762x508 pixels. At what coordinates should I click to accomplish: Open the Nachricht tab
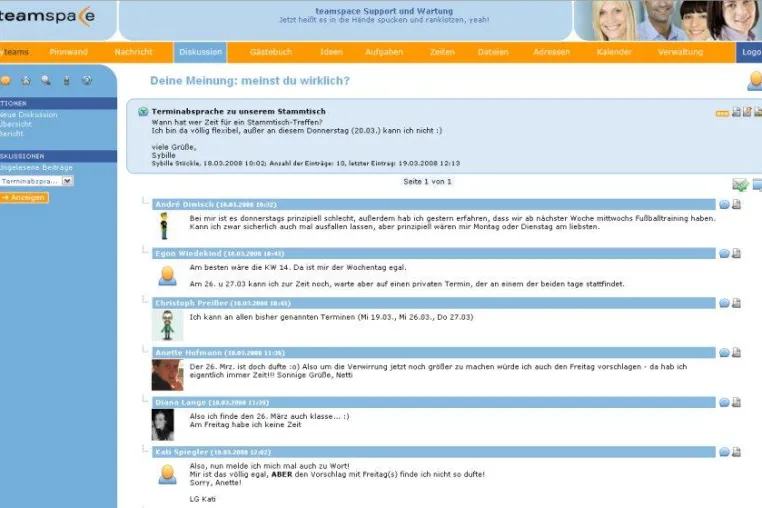click(x=134, y=52)
